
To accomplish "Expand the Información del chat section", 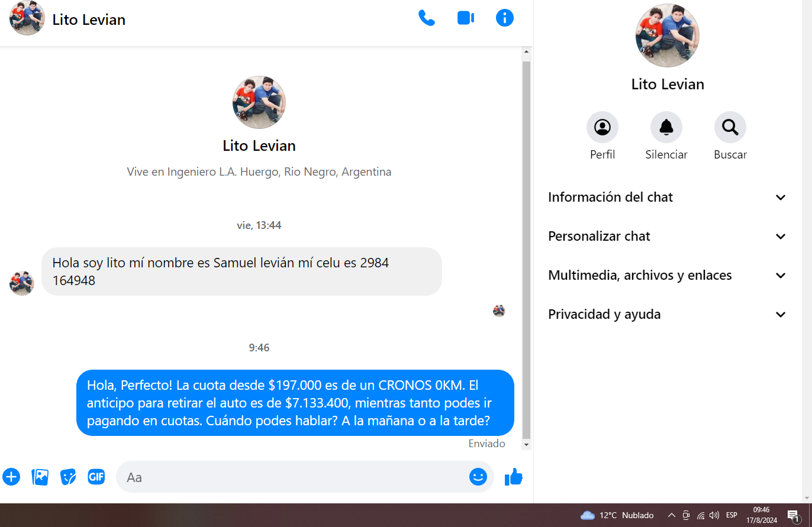I will (x=668, y=197).
